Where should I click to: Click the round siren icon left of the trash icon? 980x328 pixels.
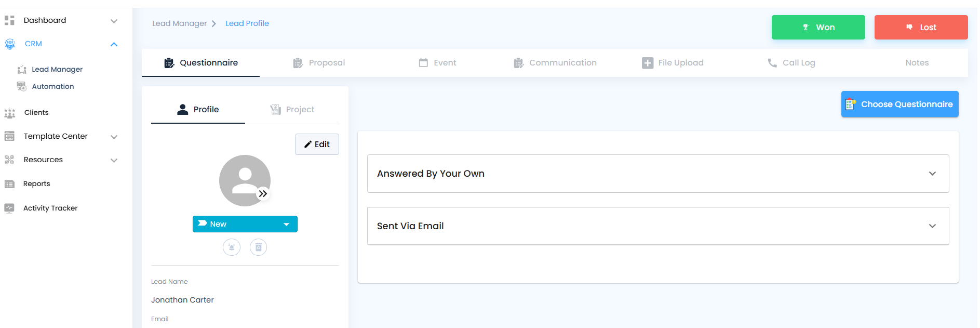pyautogui.click(x=232, y=247)
